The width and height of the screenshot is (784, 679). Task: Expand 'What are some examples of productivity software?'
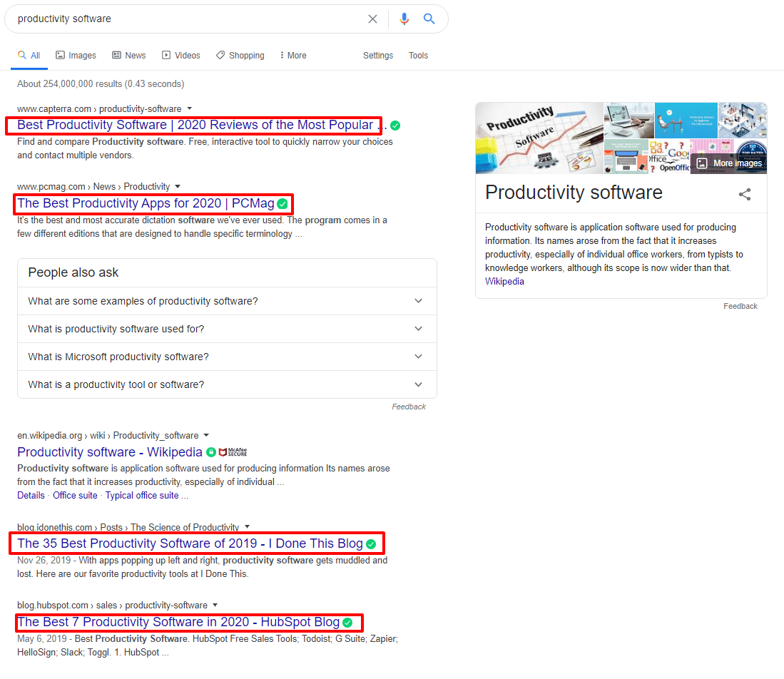[x=227, y=301]
